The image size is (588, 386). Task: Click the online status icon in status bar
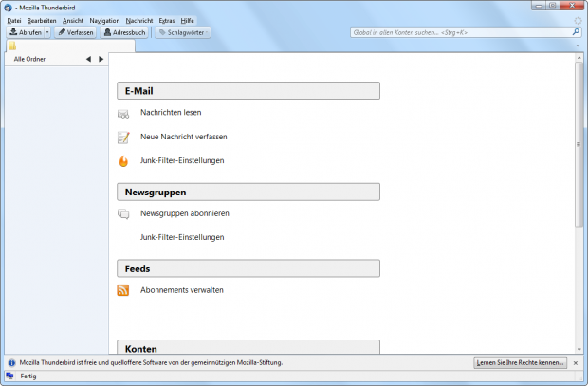pyautogui.click(x=9, y=376)
